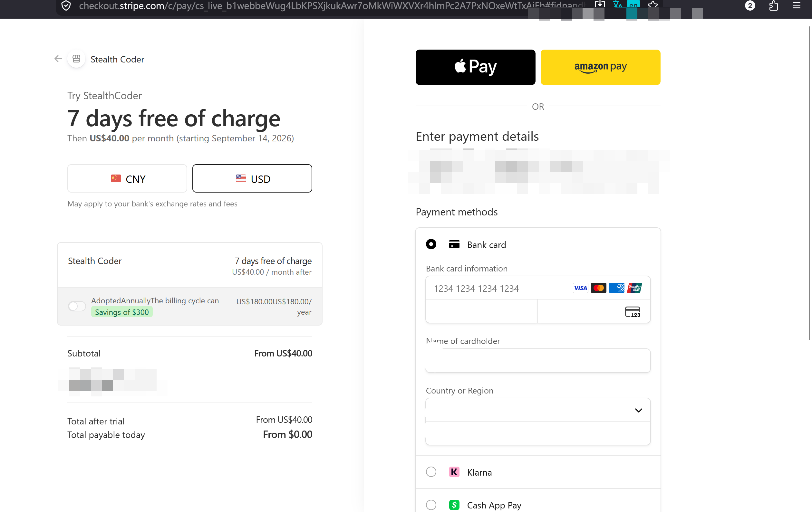812x512 pixels.
Task: Click the UnionPay logo
Action: point(635,288)
